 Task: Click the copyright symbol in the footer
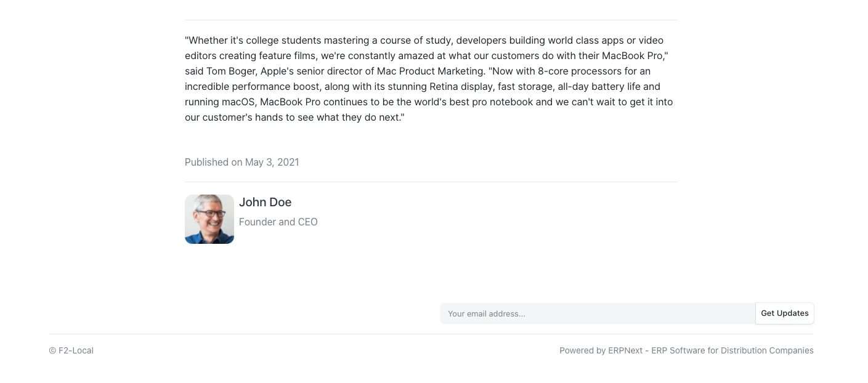click(52, 350)
